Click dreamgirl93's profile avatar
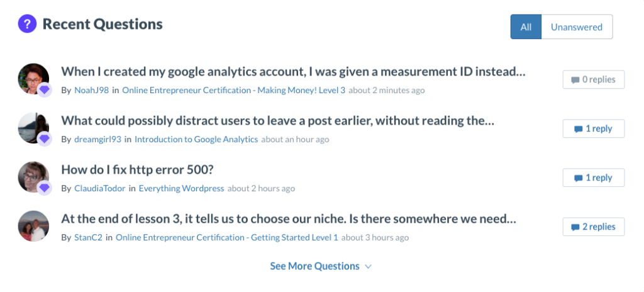The width and height of the screenshot is (644, 292). [x=31, y=127]
